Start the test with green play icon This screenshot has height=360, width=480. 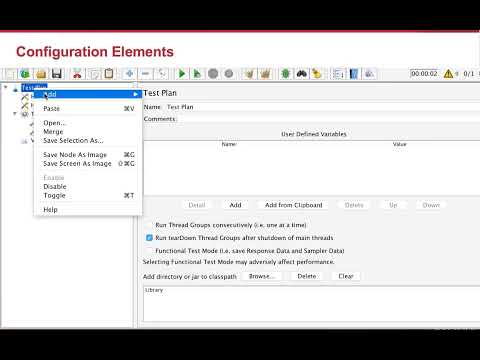tap(182, 74)
